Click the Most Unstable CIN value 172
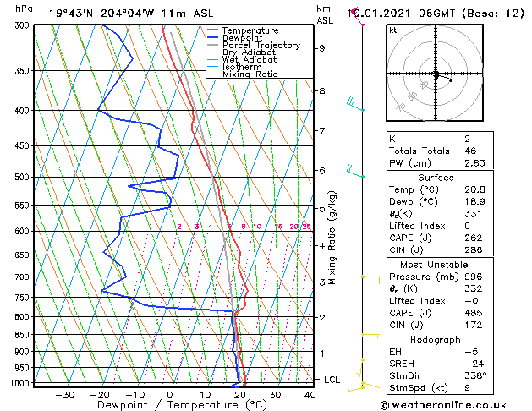Screen dimensions: 532x411 474,326
